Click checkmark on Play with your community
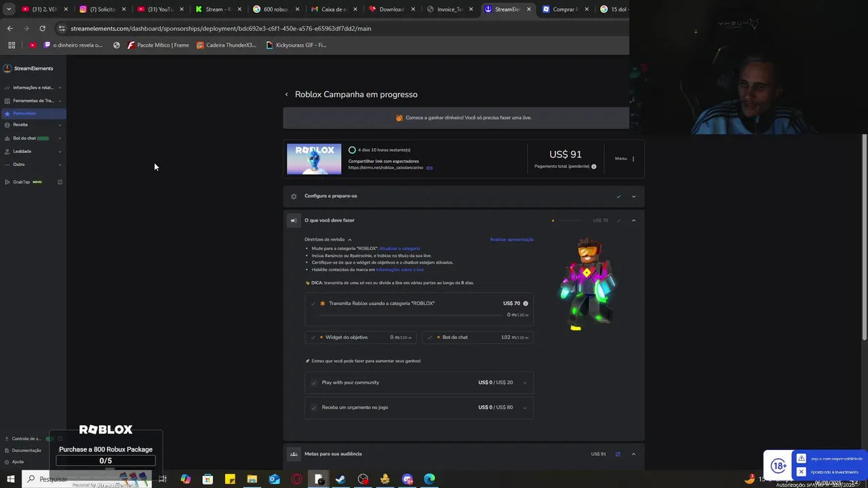This screenshot has width=868, height=488. [313, 383]
